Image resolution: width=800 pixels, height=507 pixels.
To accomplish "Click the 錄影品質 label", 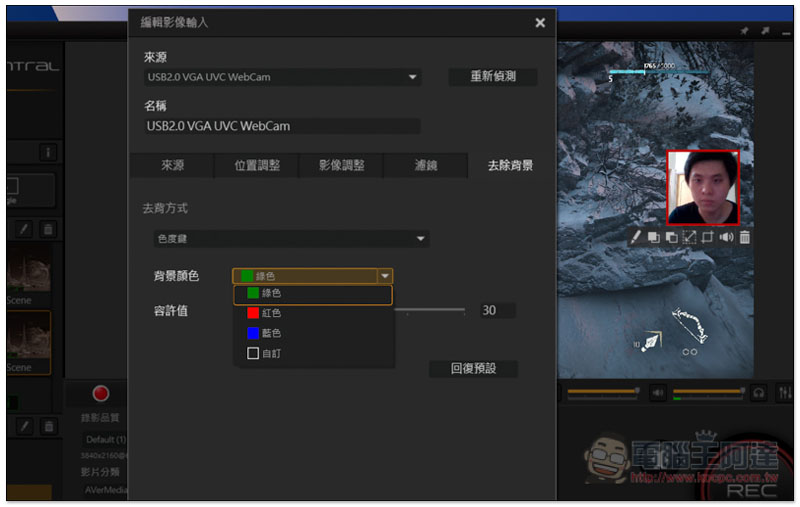I will 99,418.
